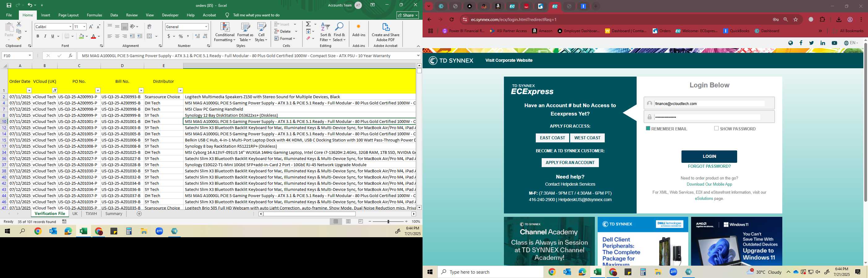The width and height of the screenshot is (868, 278).
Task: Reload the TD SYNNEX page in Chrome
Action: point(452,19)
